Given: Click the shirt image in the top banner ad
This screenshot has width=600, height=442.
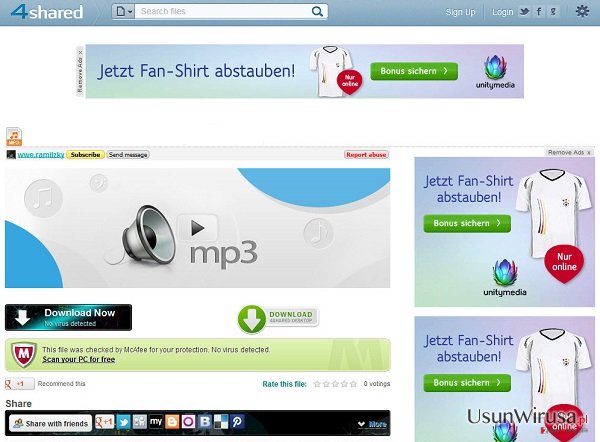Looking at the screenshot, I should [x=332, y=71].
